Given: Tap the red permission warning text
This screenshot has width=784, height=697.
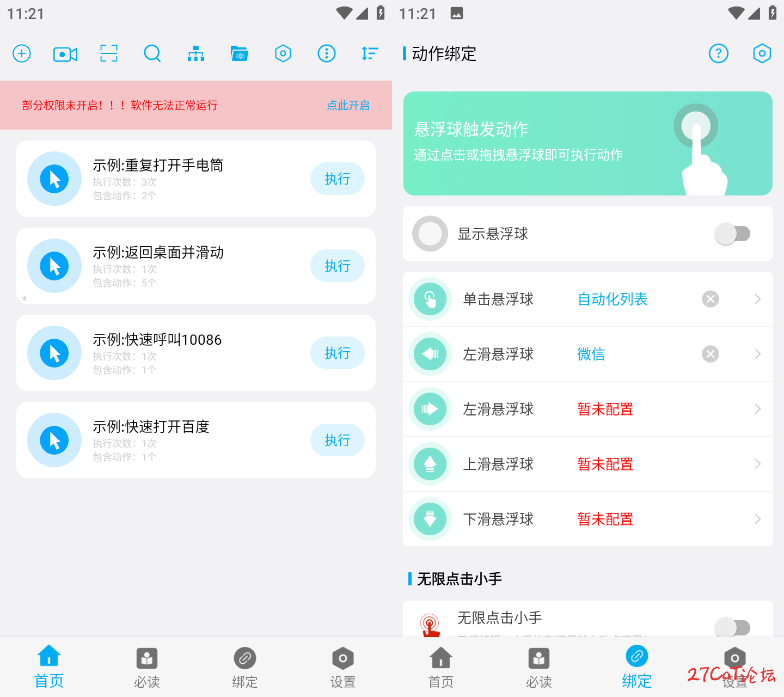Looking at the screenshot, I should (x=120, y=105).
